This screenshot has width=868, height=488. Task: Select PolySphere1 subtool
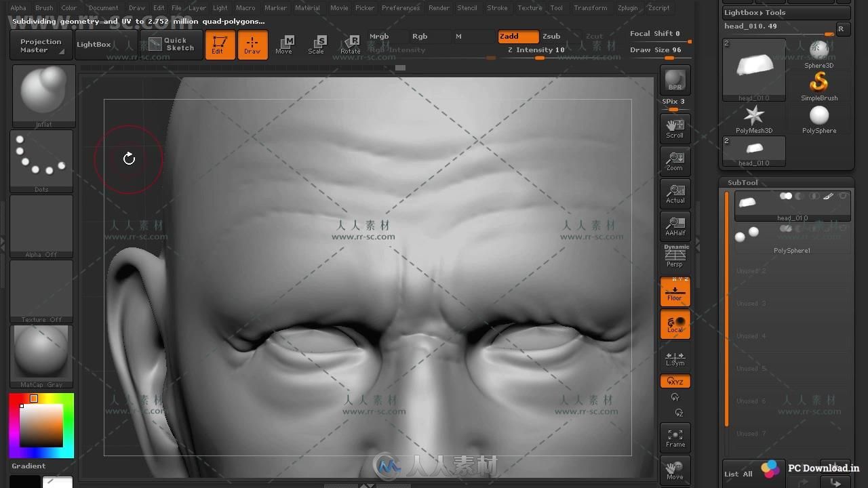[792, 239]
